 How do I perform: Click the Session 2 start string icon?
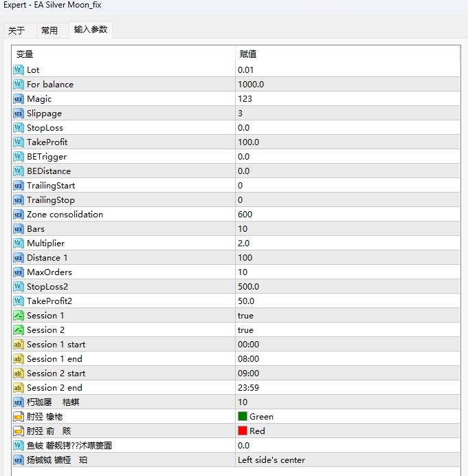pyautogui.click(x=18, y=374)
